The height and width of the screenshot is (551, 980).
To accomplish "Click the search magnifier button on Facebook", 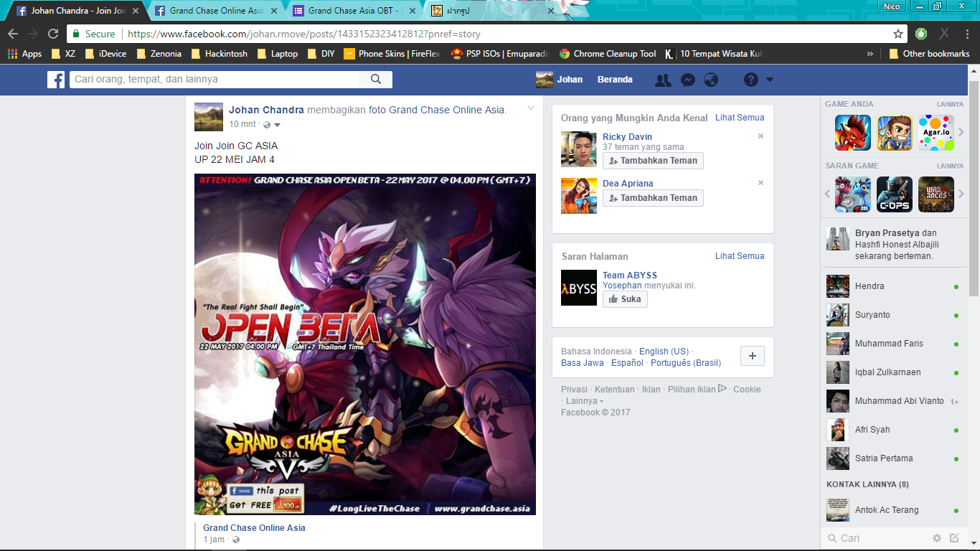I will coord(375,80).
